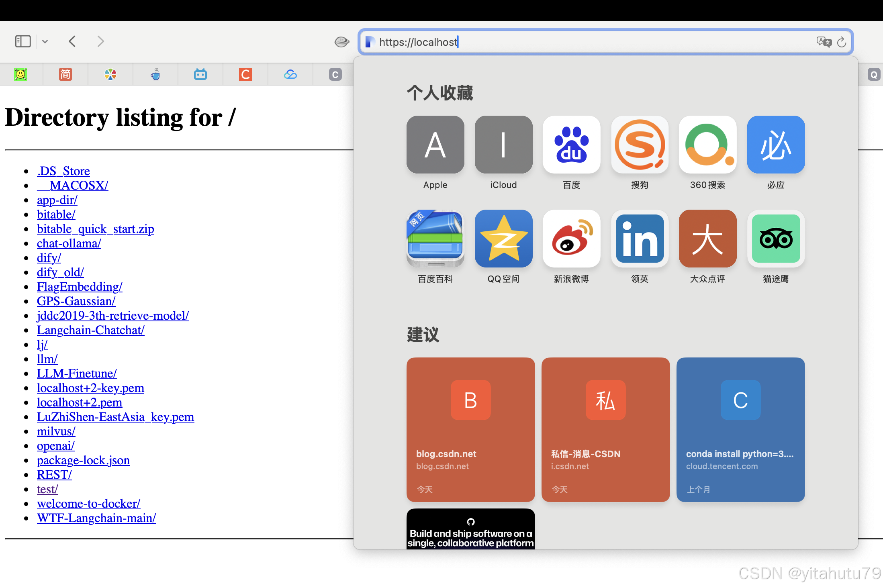Open translation options in the address bar

[x=824, y=42]
